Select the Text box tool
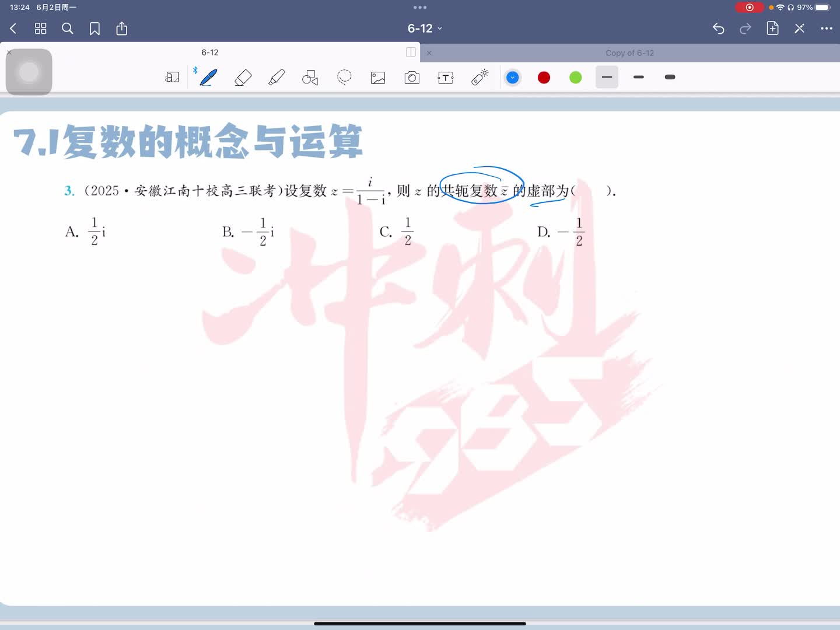This screenshot has height=630, width=840. (446, 77)
